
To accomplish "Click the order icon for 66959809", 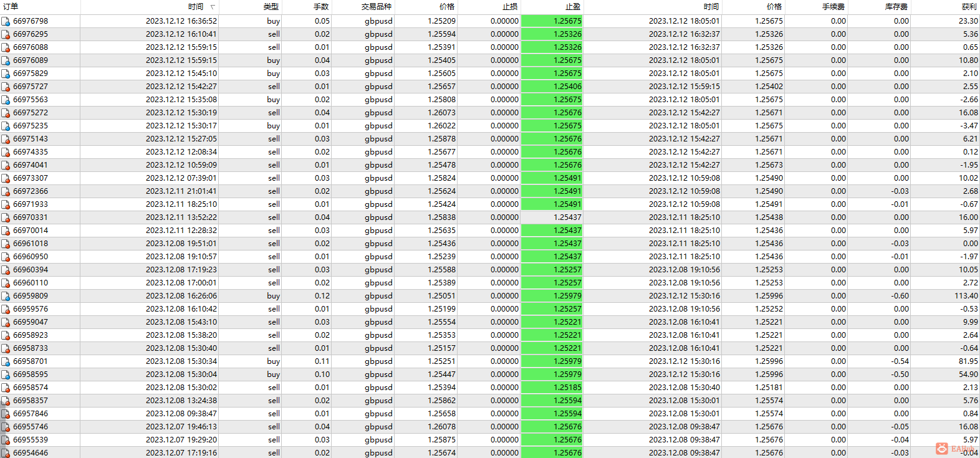I will pos(6,296).
